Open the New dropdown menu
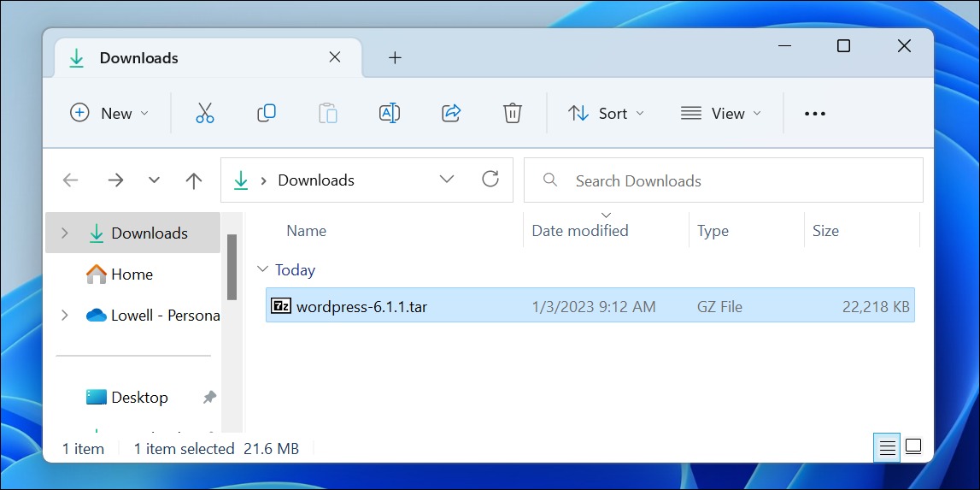Screen dimensions: 980x490 click(109, 113)
